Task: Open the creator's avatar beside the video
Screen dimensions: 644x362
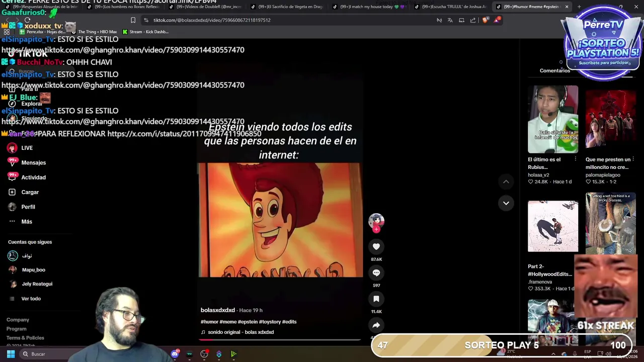Action: point(376,220)
